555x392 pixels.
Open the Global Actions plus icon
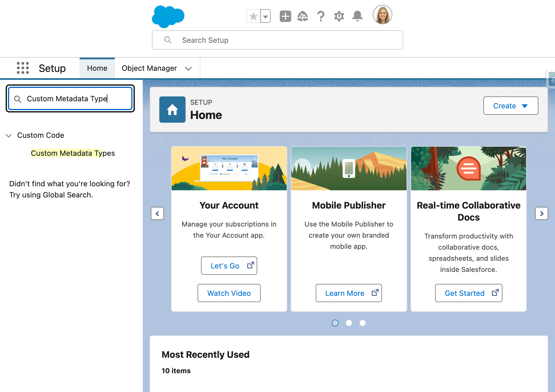(x=285, y=16)
